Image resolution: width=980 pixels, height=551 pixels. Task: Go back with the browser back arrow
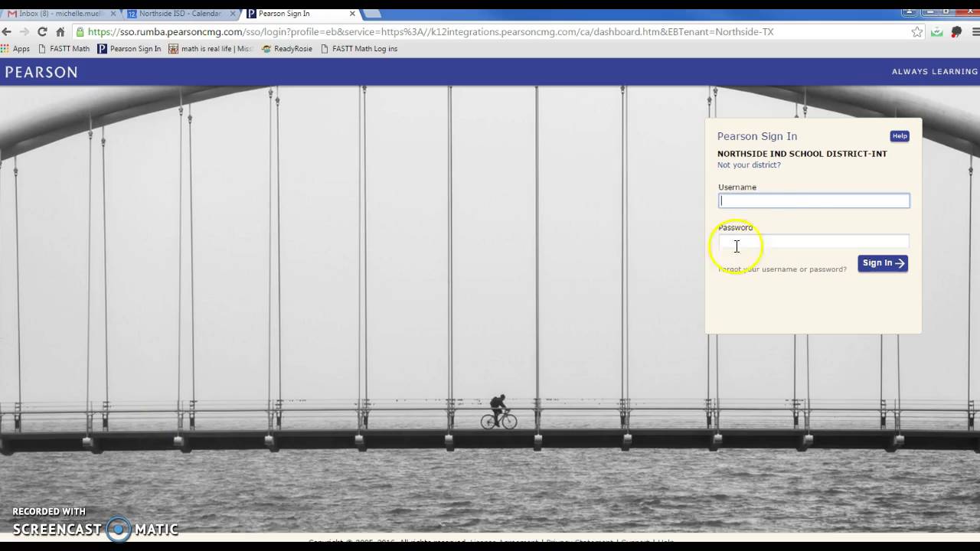pyautogui.click(x=7, y=31)
